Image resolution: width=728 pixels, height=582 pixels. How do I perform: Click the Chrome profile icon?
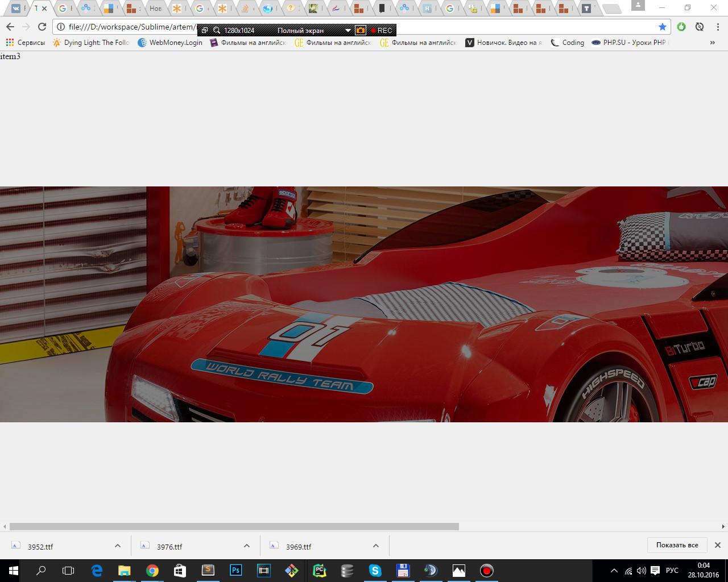tap(638, 5)
